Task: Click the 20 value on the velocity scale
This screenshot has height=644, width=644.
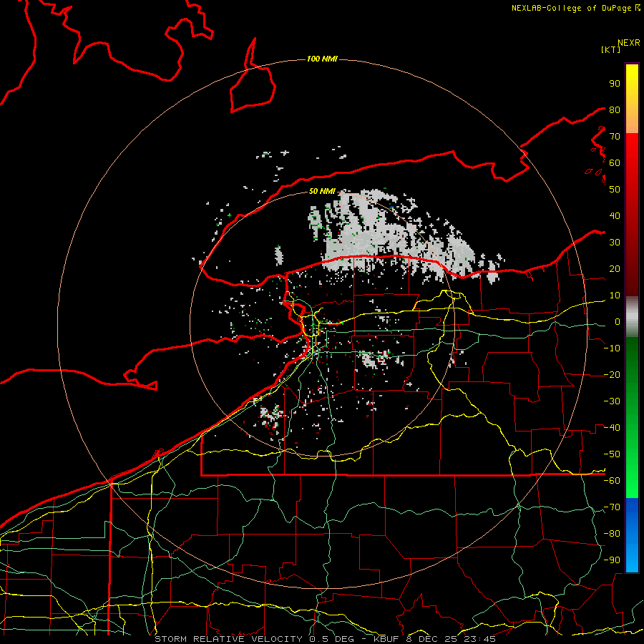Action: 615,269
